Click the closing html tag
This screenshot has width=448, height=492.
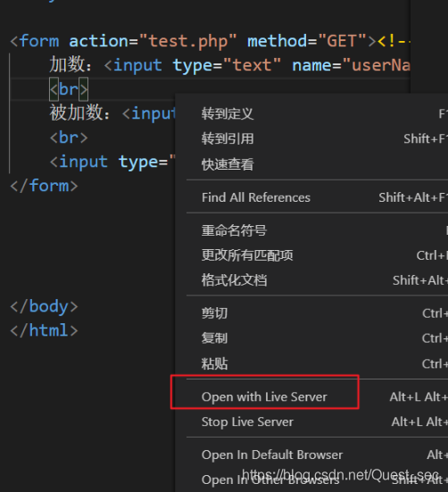click(44, 330)
